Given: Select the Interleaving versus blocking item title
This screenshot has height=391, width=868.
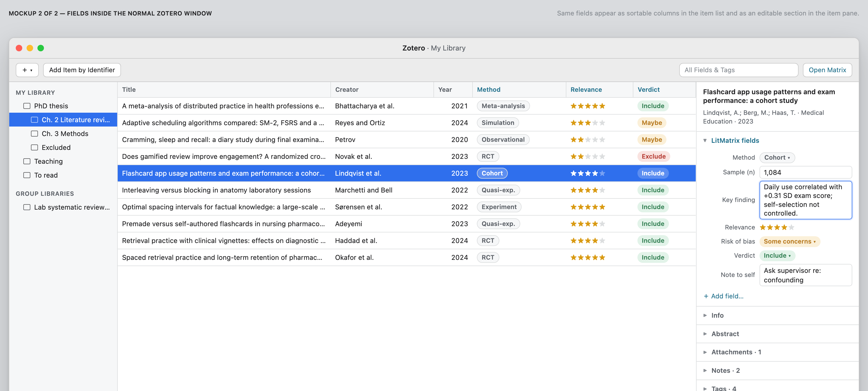Looking at the screenshot, I should coord(216,190).
